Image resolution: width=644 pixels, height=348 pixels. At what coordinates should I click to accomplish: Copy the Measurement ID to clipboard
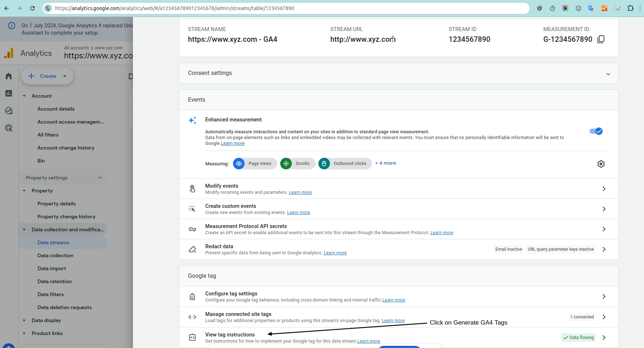point(601,39)
